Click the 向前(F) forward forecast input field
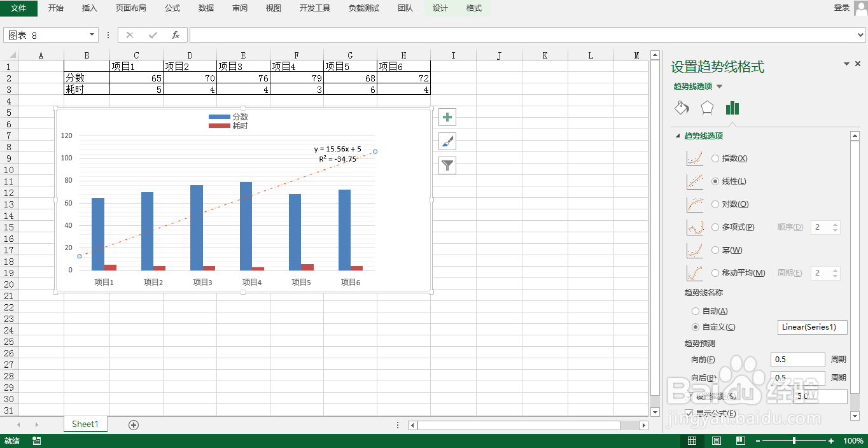The height and width of the screenshot is (448, 868). (x=797, y=360)
